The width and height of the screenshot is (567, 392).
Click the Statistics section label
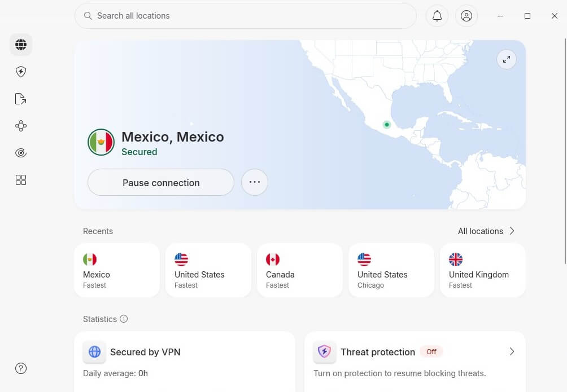pyautogui.click(x=100, y=319)
